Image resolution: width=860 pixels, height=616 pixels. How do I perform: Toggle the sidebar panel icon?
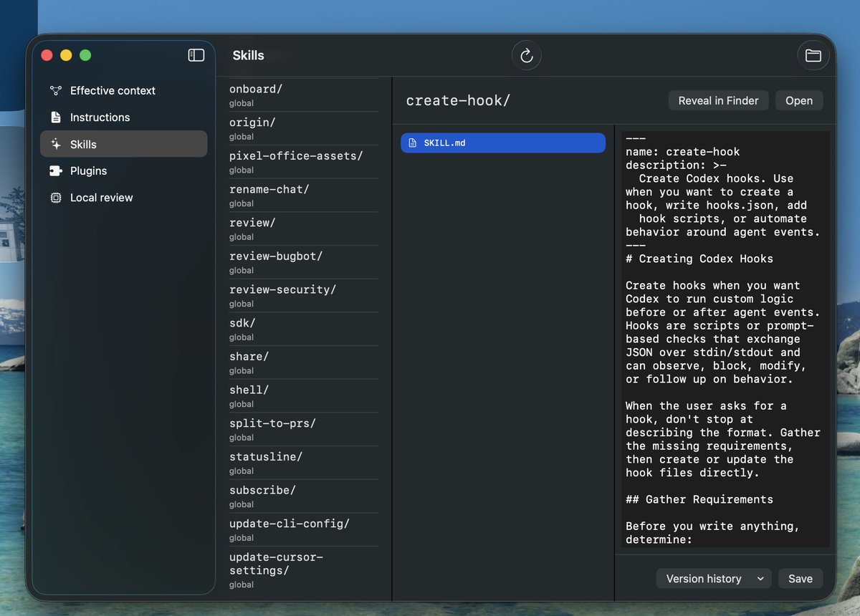[196, 55]
